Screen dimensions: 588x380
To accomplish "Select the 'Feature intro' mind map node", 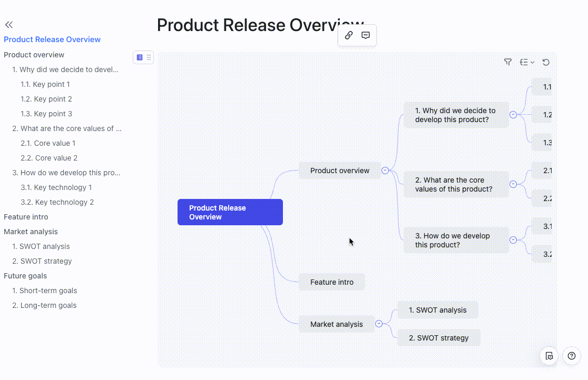I will point(332,282).
